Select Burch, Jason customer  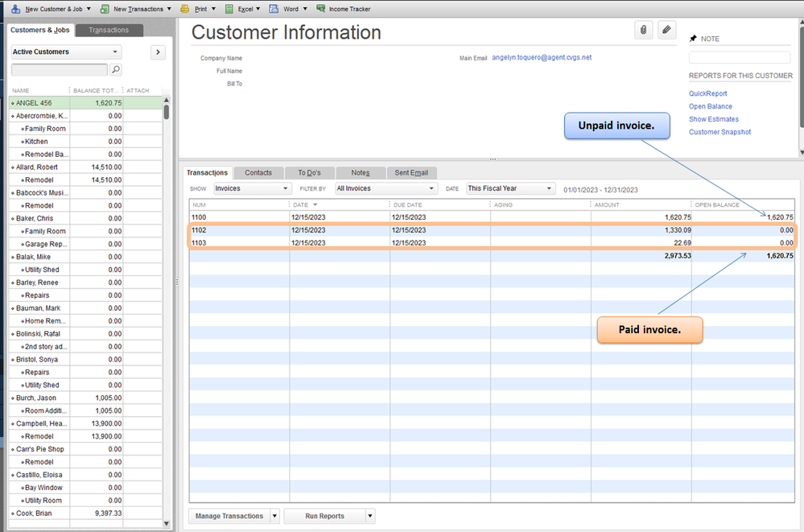(x=85, y=398)
